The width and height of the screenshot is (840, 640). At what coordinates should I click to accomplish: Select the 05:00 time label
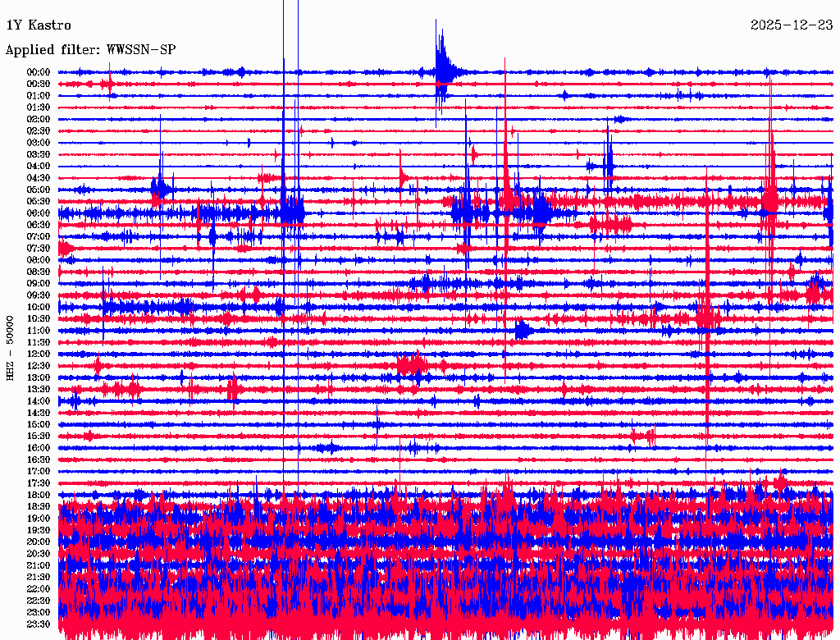[39, 190]
